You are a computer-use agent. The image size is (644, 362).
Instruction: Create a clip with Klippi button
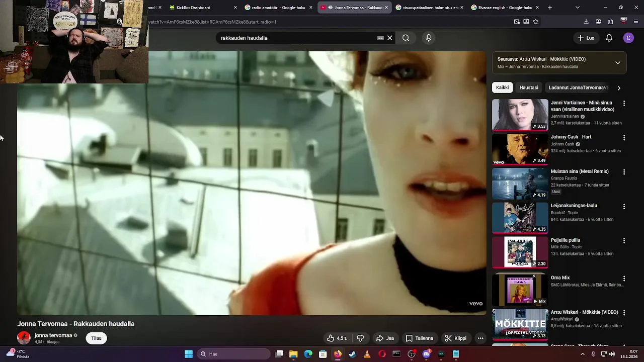pos(455,338)
